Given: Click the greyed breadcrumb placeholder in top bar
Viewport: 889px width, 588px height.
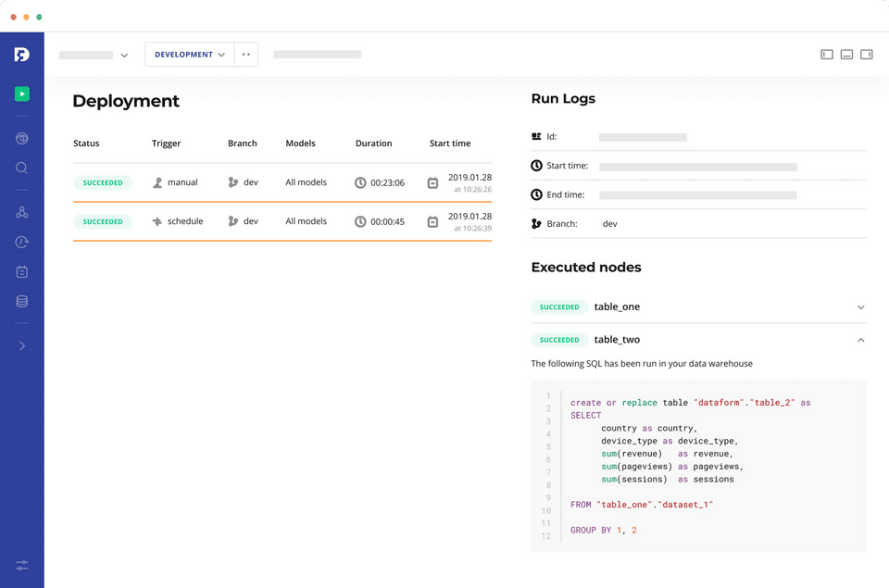Looking at the screenshot, I should 318,55.
